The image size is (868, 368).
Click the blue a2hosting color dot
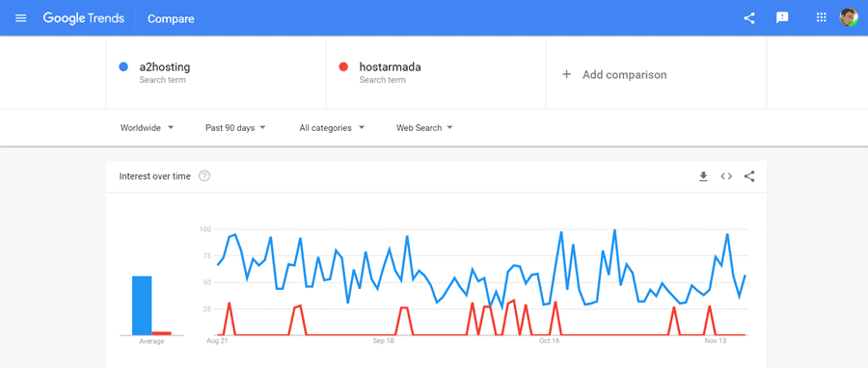click(x=123, y=66)
